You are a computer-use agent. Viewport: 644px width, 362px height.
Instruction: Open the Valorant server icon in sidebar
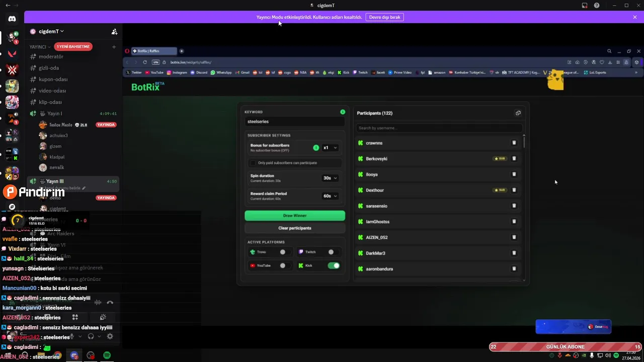(x=12, y=53)
